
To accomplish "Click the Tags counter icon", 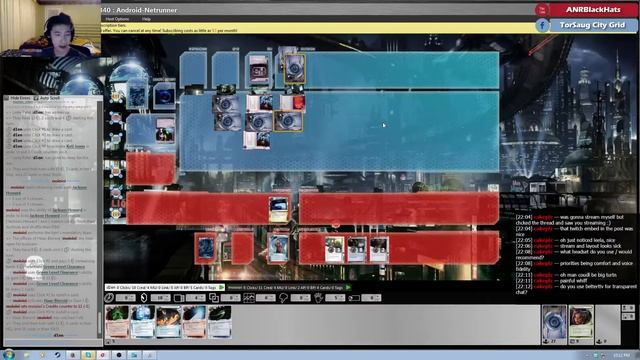I will tap(353, 298).
